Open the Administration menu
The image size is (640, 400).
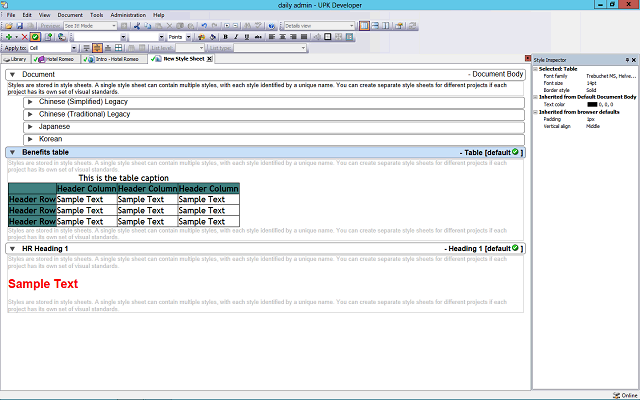tap(128, 15)
